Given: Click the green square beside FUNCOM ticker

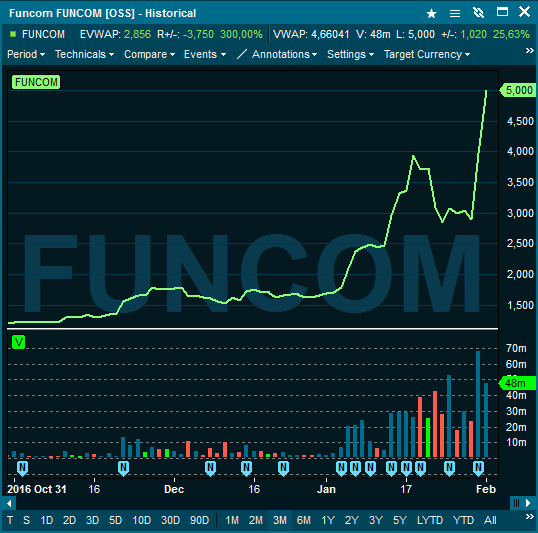Looking at the screenshot, I should click(13, 34).
